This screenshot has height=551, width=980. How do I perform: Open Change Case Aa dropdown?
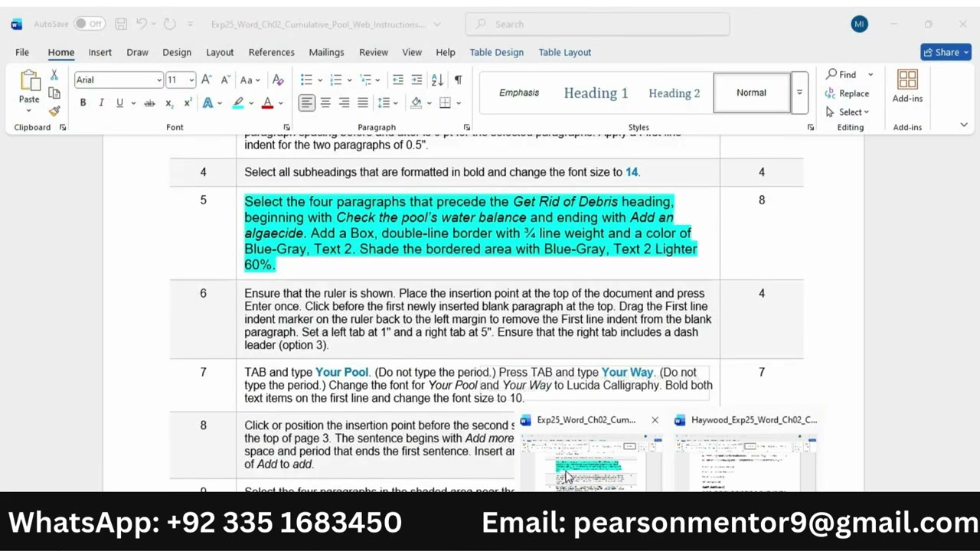[x=250, y=80]
